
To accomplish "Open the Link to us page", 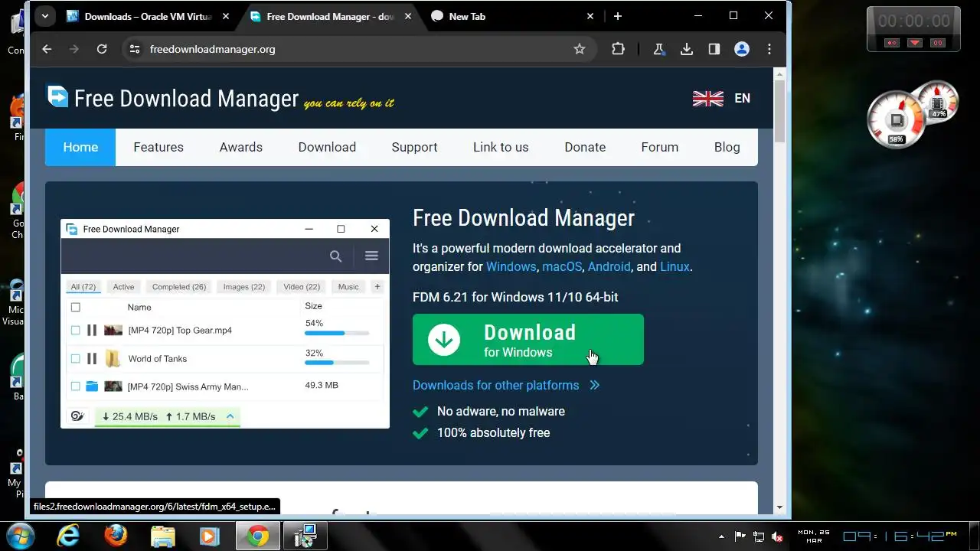I will click(501, 147).
